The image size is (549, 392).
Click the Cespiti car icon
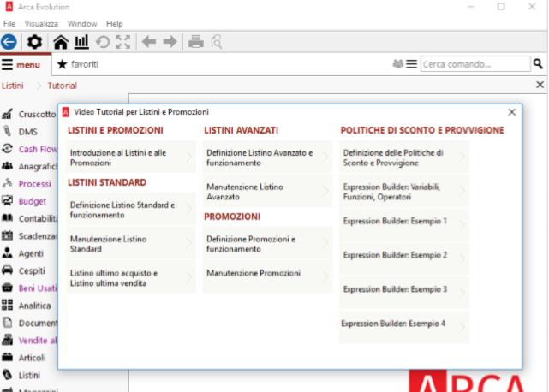7,270
